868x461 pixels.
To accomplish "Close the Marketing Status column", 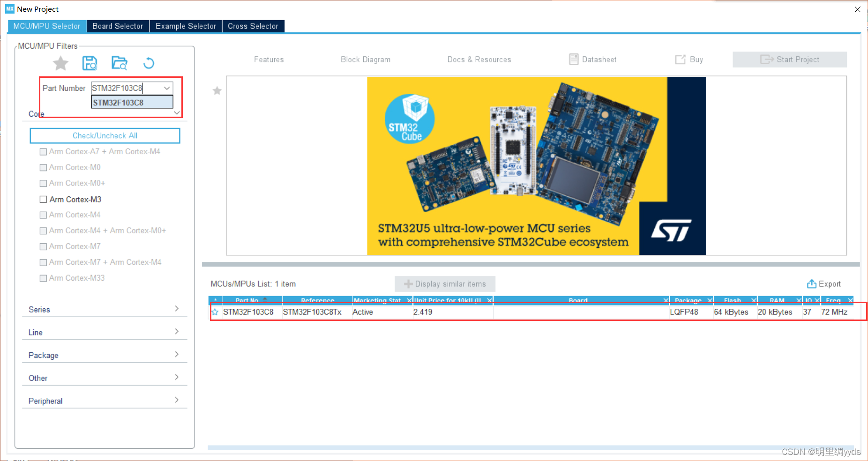I will (x=409, y=300).
